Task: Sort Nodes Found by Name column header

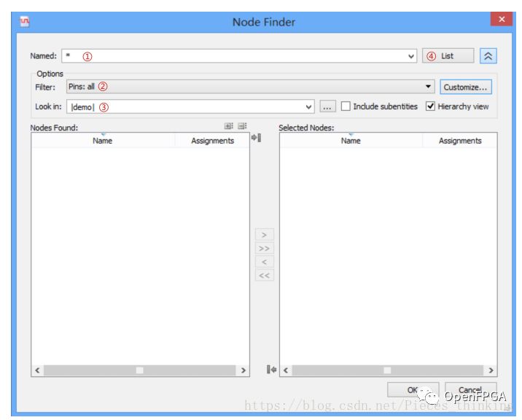Action: 103,141
